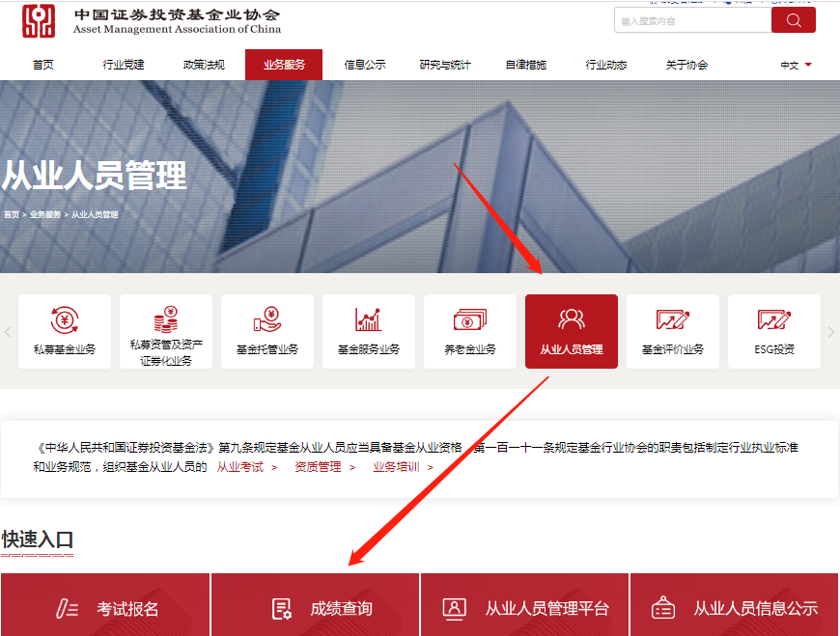Open ESG投资 chart icon card
The image size is (840, 636).
[774, 331]
